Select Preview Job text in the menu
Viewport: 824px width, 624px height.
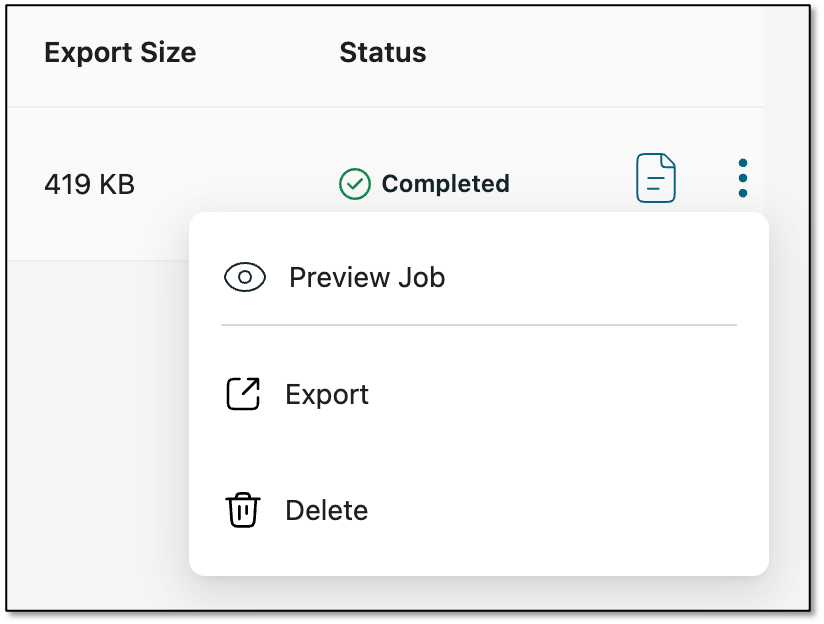coord(367,277)
